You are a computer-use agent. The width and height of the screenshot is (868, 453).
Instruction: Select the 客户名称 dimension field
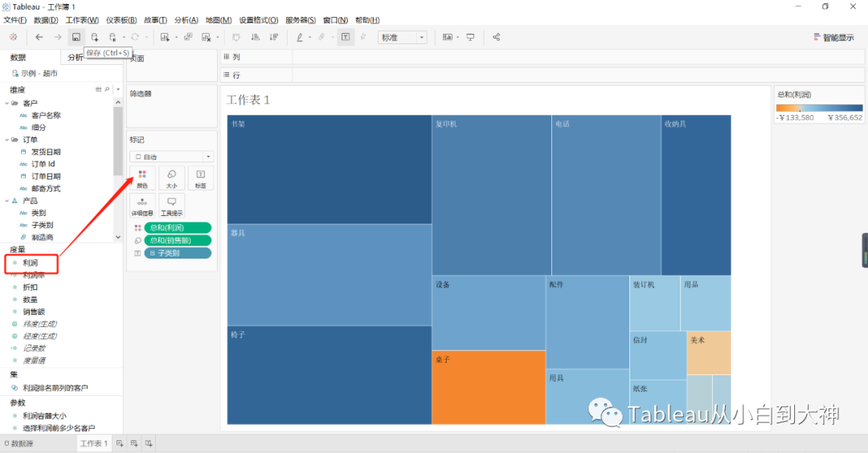[x=46, y=115]
